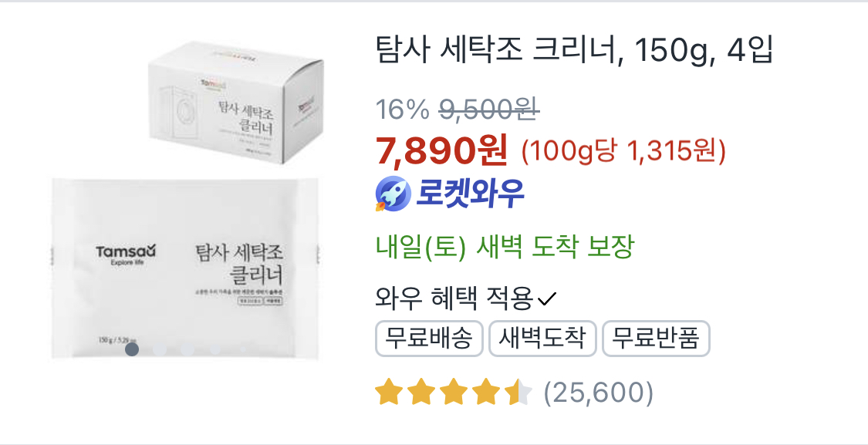Select the third image carousel dot
Image resolution: width=868 pixels, height=445 pixels.
pyautogui.click(x=187, y=349)
